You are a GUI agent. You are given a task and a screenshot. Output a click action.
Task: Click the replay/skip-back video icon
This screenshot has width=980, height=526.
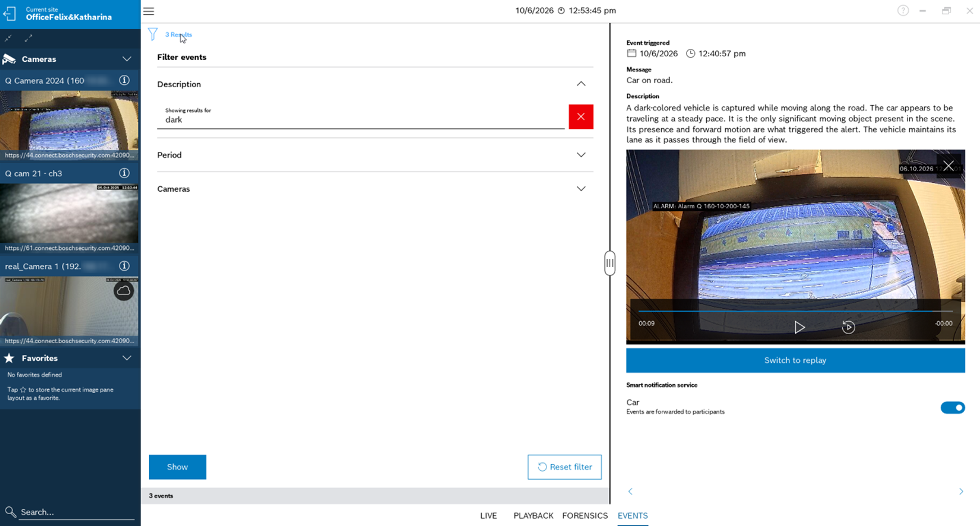click(x=848, y=327)
